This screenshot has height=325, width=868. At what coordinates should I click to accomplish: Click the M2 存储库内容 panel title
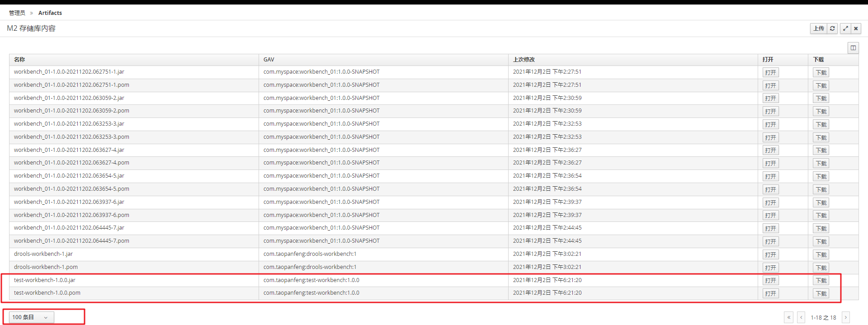31,28
